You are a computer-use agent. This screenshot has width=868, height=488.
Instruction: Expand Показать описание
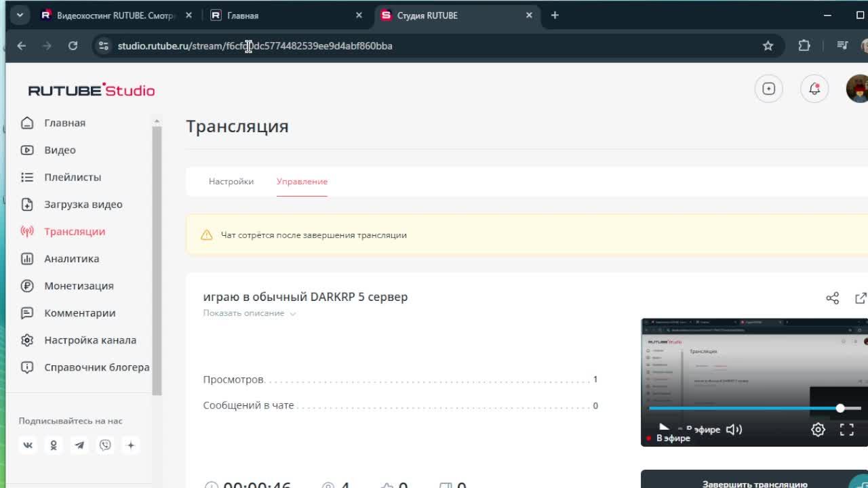point(250,313)
